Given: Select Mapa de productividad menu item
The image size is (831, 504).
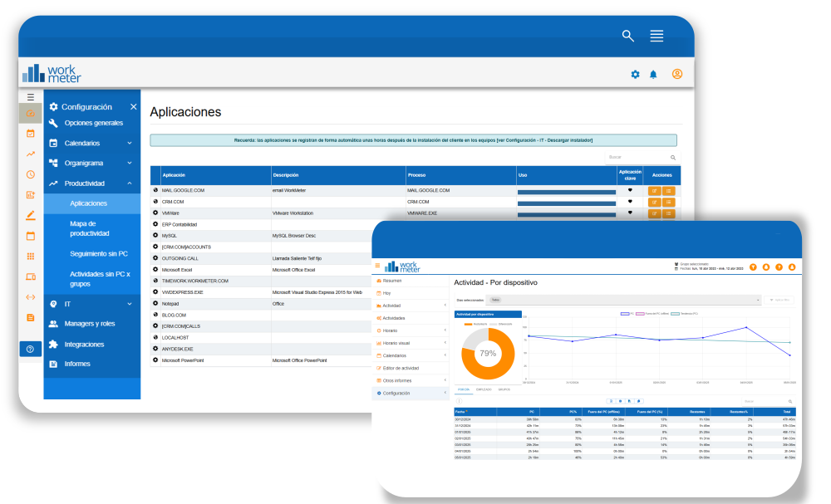Looking at the screenshot, I should click(x=90, y=228).
